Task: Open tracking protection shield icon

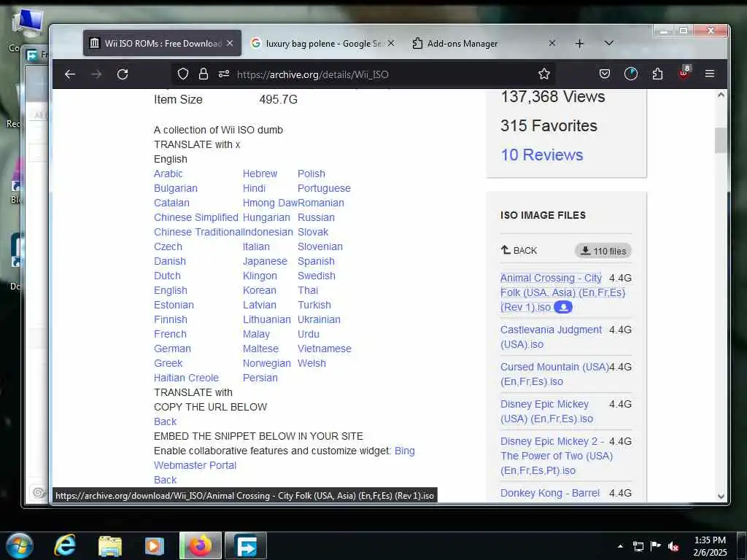Action: coord(183,74)
